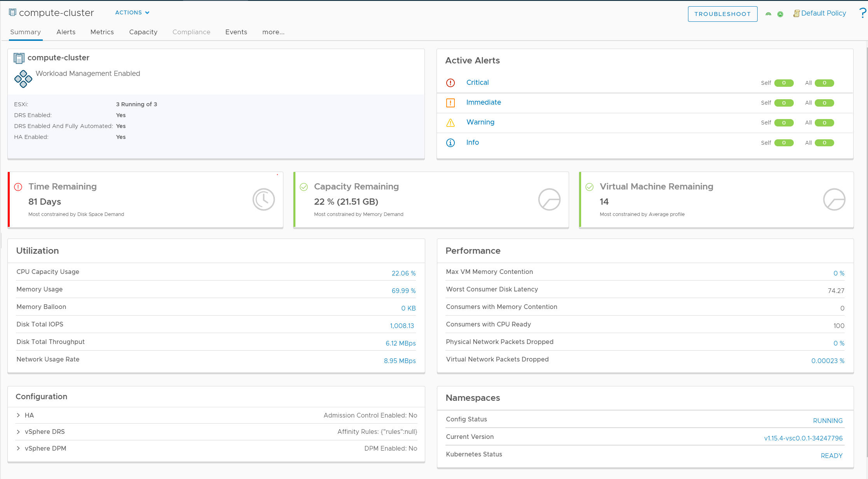Click the Warning alert triangle icon
The height and width of the screenshot is (479, 868).
450,122
